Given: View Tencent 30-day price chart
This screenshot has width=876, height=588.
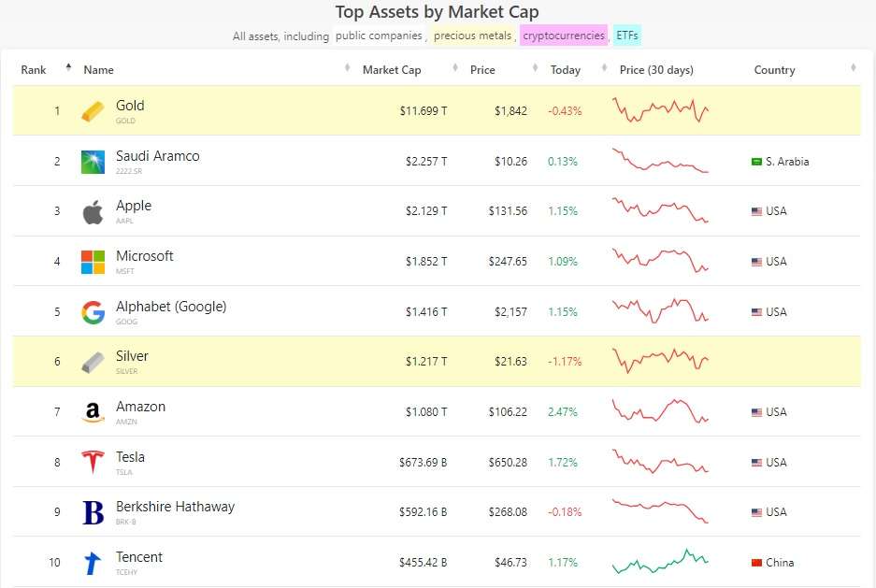Looking at the screenshot, I should click(x=660, y=562).
